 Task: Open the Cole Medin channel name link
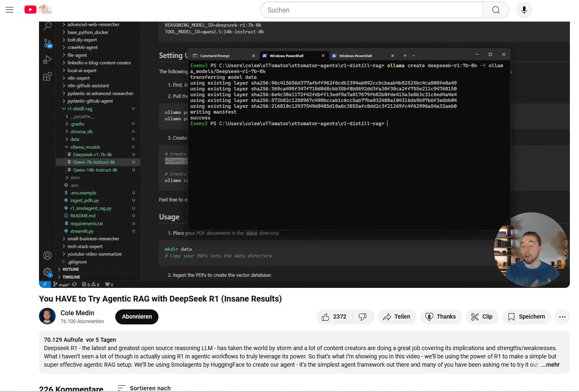77,313
